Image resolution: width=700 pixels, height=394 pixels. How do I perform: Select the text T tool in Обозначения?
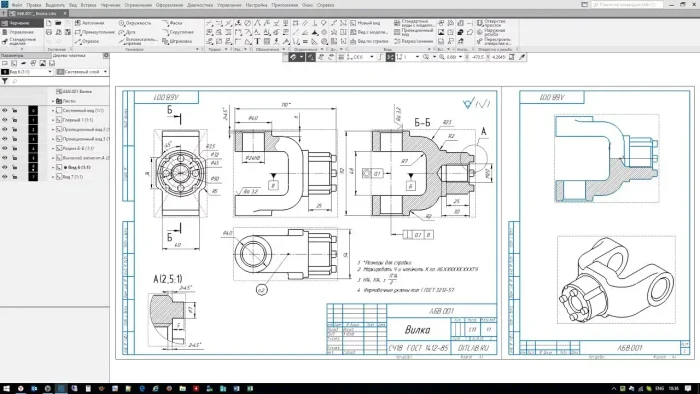[257, 41]
